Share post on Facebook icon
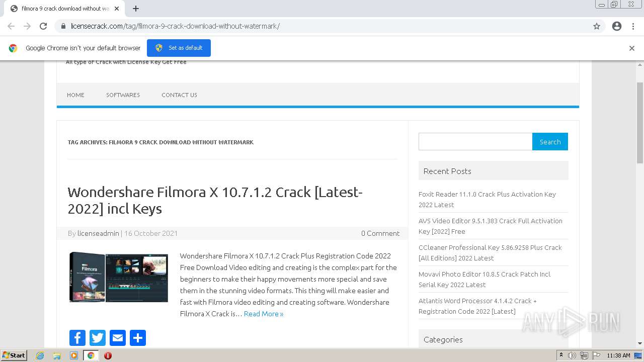The image size is (644, 362). click(77, 338)
